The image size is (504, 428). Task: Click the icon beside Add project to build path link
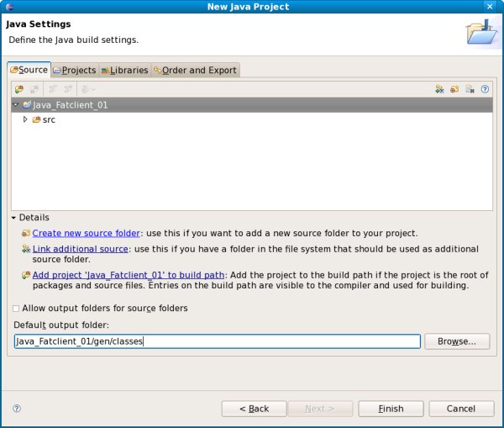point(26,275)
